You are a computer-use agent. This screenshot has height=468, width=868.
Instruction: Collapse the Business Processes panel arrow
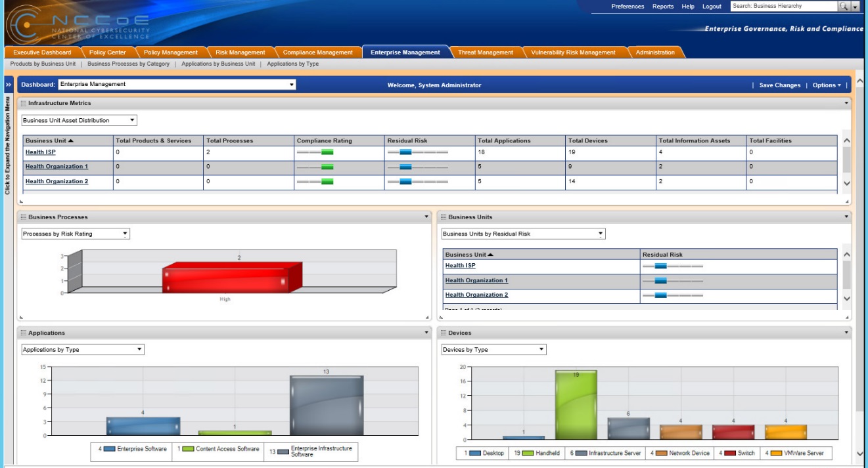tap(426, 217)
